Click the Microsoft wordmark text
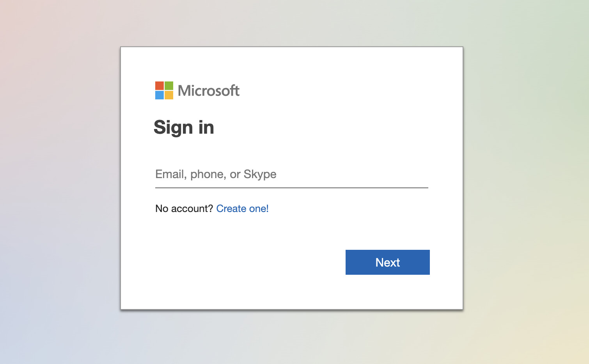This screenshot has width=589, height=364. (208, 90)
